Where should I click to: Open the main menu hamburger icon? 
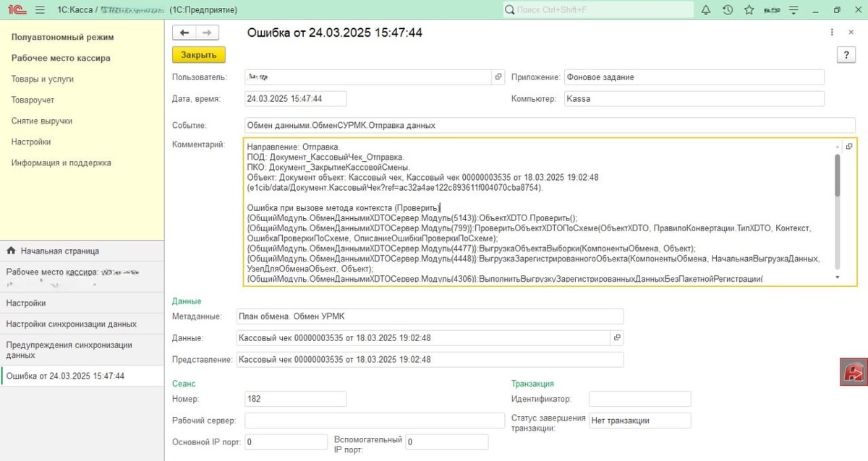point(39,10)
